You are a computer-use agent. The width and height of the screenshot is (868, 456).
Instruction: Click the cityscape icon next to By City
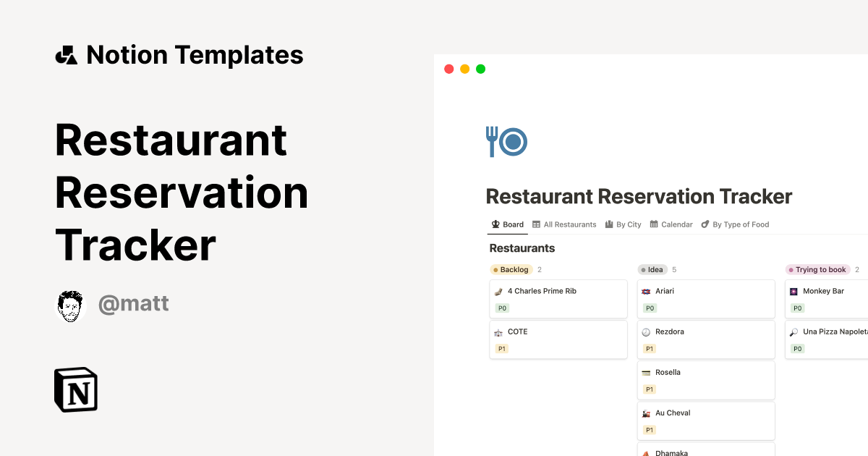608,224
